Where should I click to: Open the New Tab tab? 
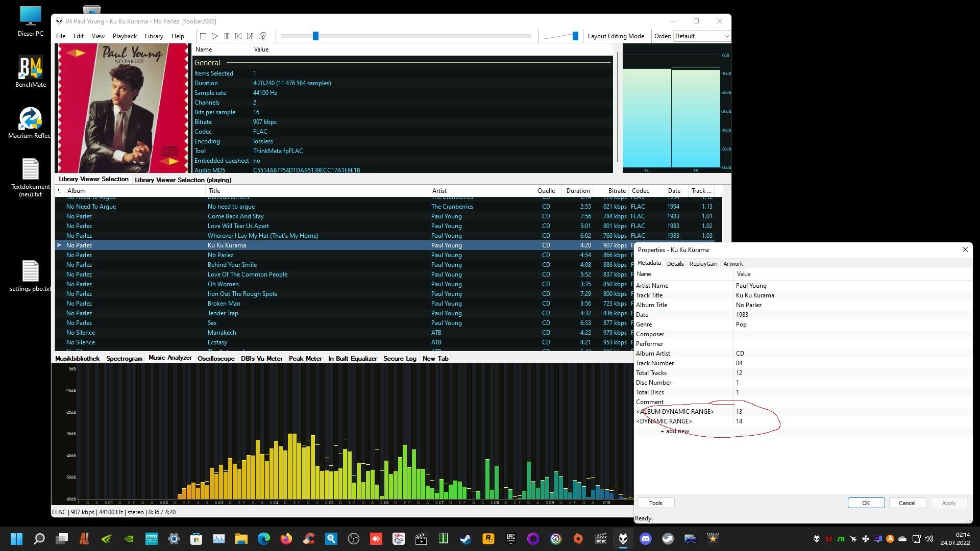(x=435, y=359)
